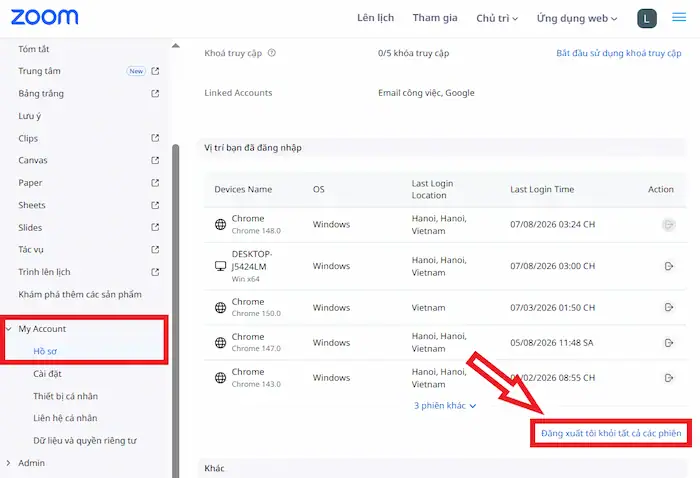This screenshot has width=700, height=478.
Task: Expand the Ứng dụng web dropdown
Action: pyautogui.click(x=577, y=18)
